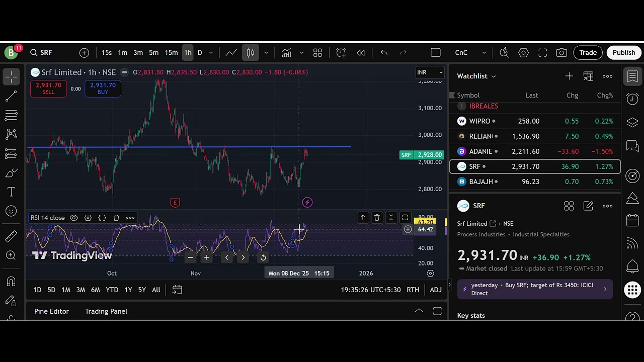Maximize the RSI pane
The width and height of the screenshot is (644, 362).
[405, 218]
